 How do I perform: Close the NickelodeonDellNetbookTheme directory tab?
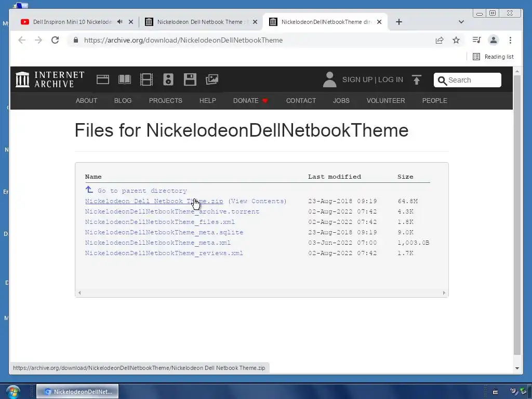(379, 22)
